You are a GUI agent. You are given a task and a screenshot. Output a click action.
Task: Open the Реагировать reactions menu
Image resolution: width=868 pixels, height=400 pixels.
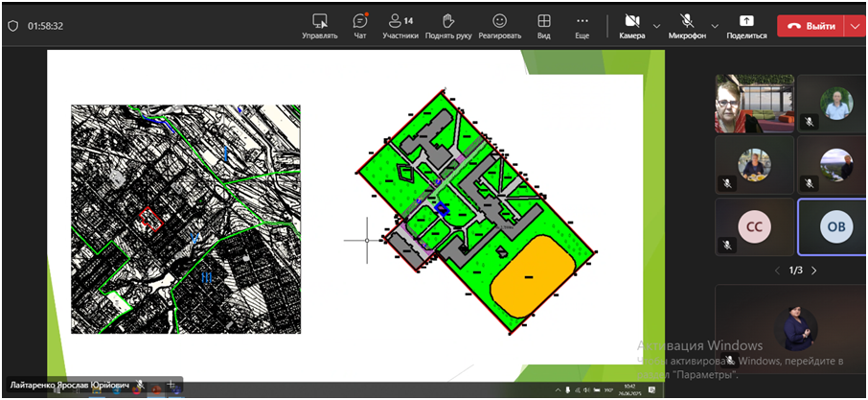coord(499,26)
